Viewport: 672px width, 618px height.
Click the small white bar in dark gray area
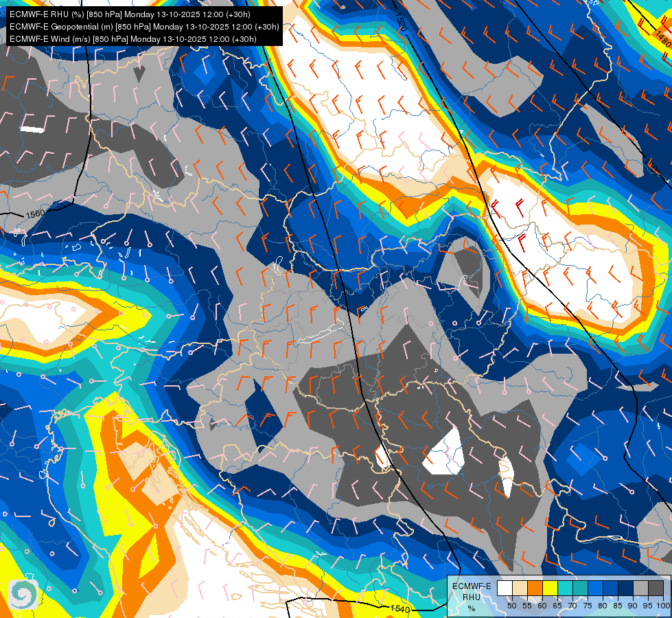point(32,129)
